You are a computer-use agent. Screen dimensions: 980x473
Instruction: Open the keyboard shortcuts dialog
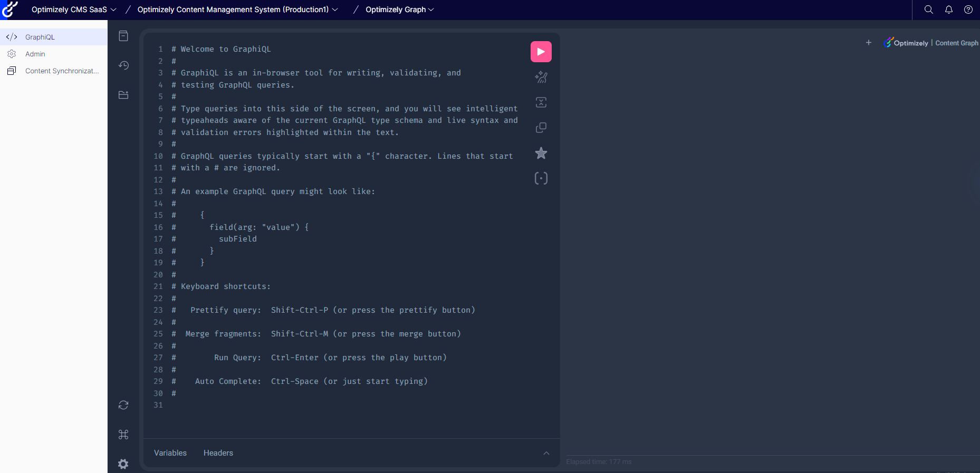123,435
